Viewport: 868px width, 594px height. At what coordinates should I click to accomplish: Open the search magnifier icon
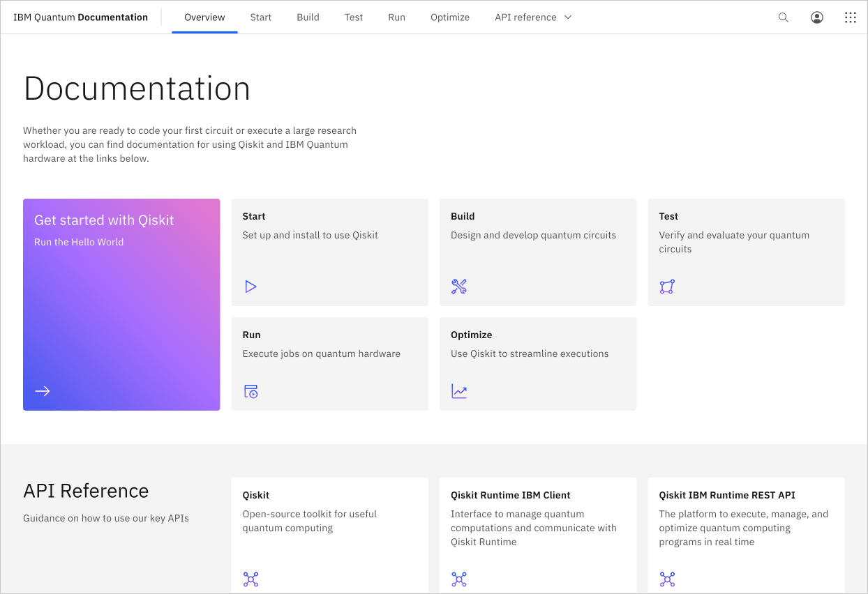click(784, 17)
